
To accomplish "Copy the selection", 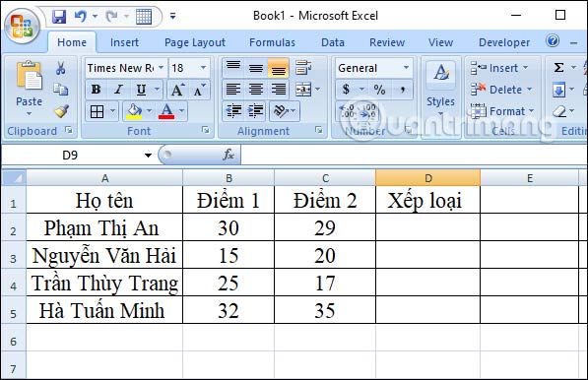I will tap(60, 90).
